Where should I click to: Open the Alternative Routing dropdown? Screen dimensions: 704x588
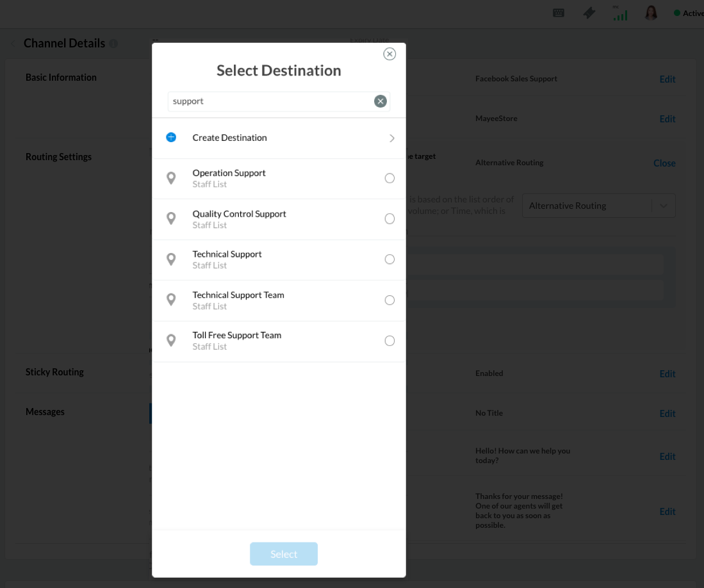pyautogui.click(x=598, y=206)
